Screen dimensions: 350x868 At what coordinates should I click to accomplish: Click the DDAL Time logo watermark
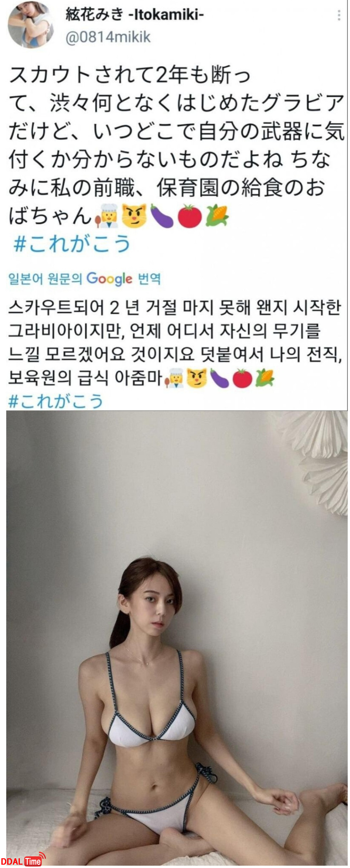pyautogui.click(x=24, y=860)
